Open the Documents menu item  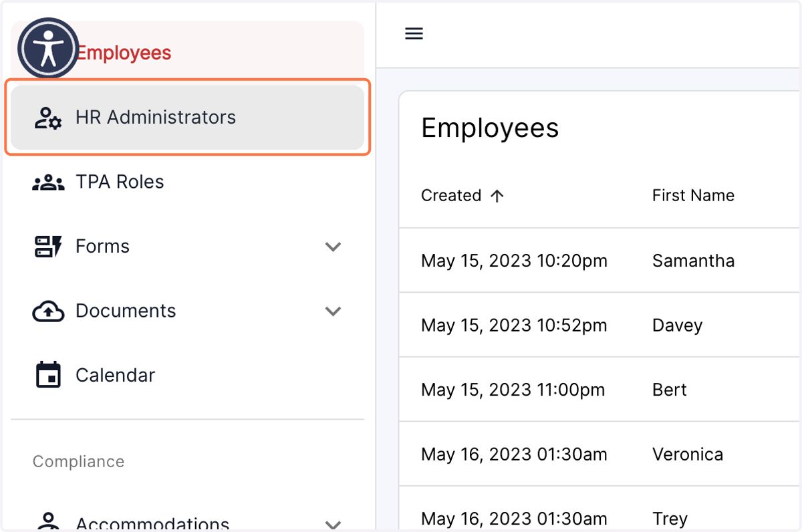click(188, 311)
